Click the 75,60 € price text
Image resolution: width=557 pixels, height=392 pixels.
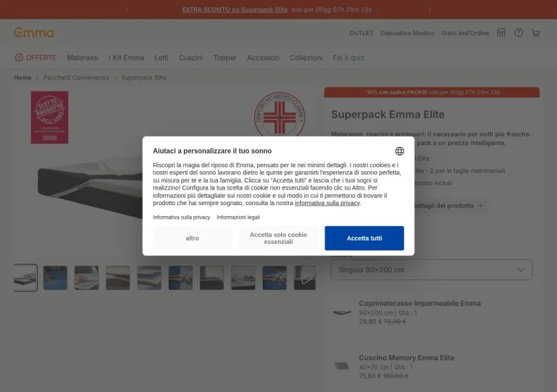pos(370,376)
